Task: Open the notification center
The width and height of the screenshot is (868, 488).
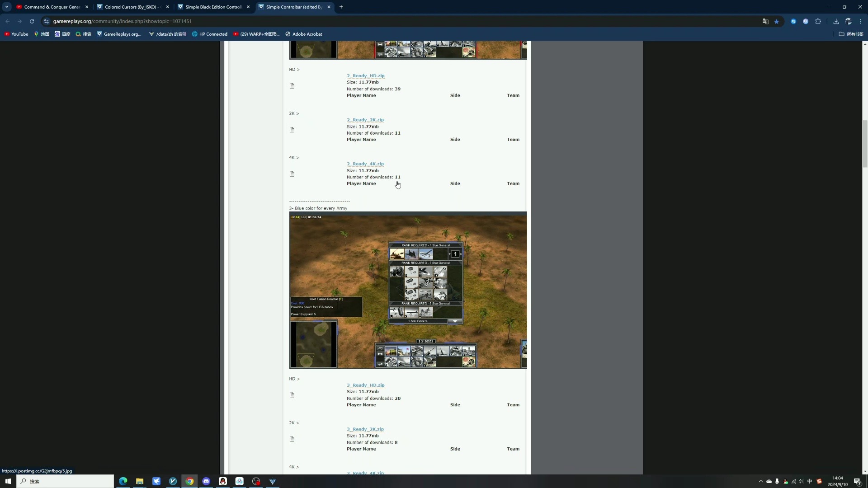Action: tap(858, 481)
